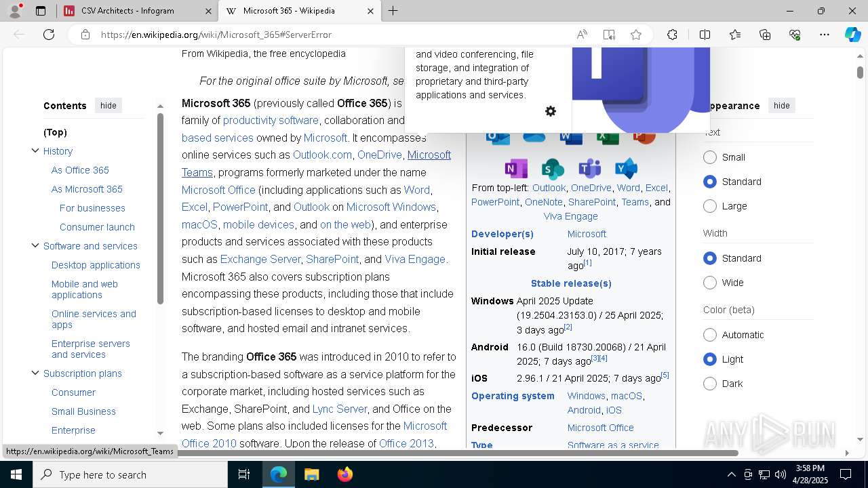Select Large text size
The image size is (868, 488).
point(710,206)
